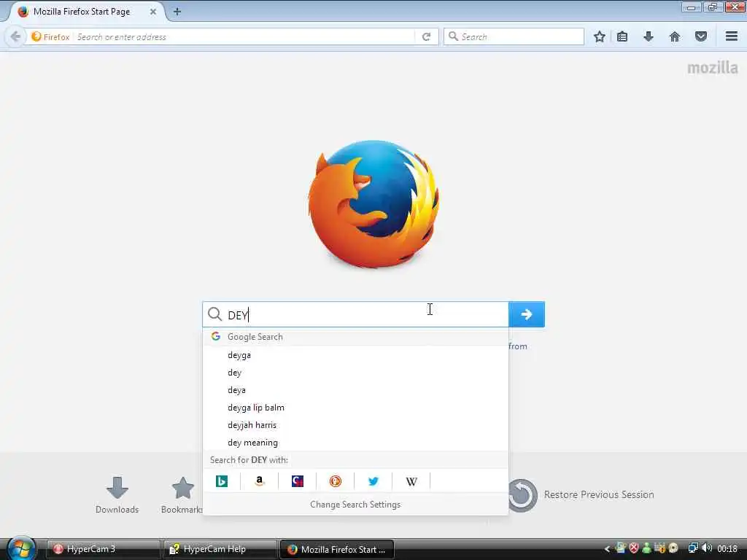Viewport: 747px width, 560px height.
Task: Show bookmarks list icon in toolbar
Action: pyautogui.click(x=622, y=36)
